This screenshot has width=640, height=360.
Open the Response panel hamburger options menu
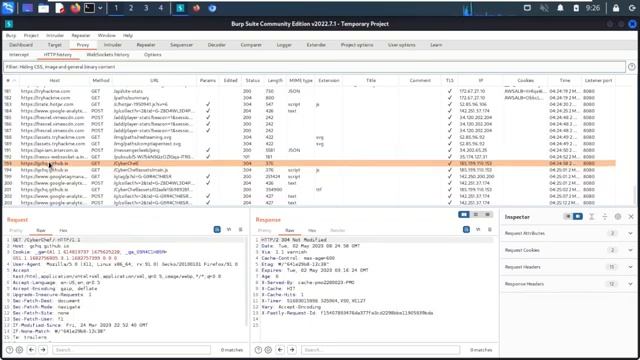coord(490,229)
